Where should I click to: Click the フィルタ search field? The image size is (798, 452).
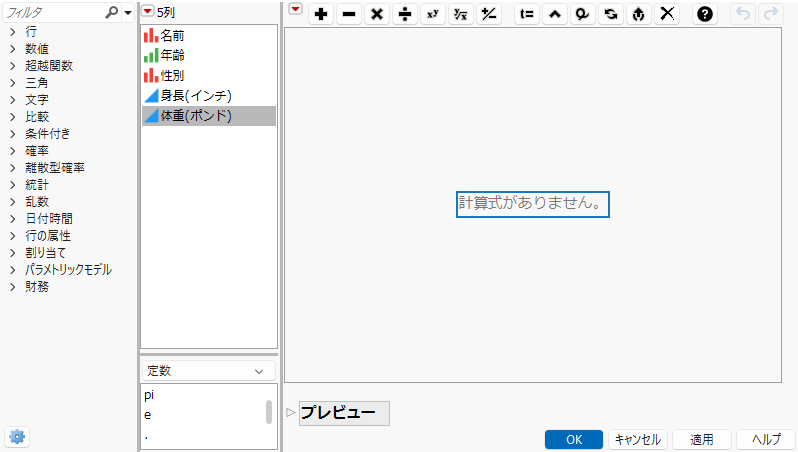click(54, 13)
